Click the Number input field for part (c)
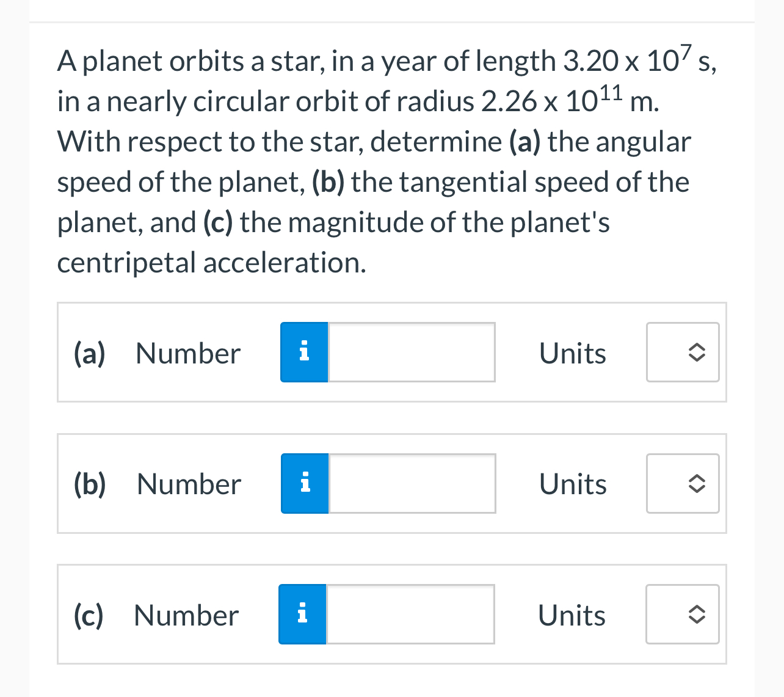Image resolution: width=784 pixels, height=697 pixels. point(410,614)
